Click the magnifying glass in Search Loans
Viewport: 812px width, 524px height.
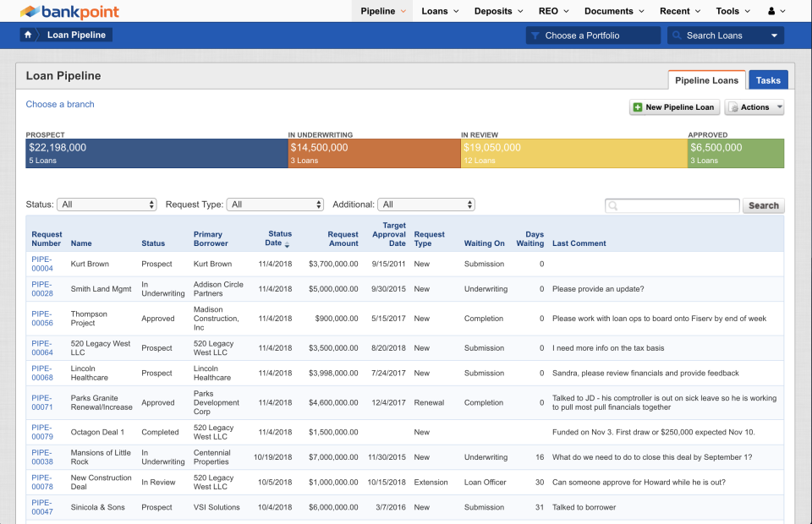pyautogui.click(x=677, y=35)
